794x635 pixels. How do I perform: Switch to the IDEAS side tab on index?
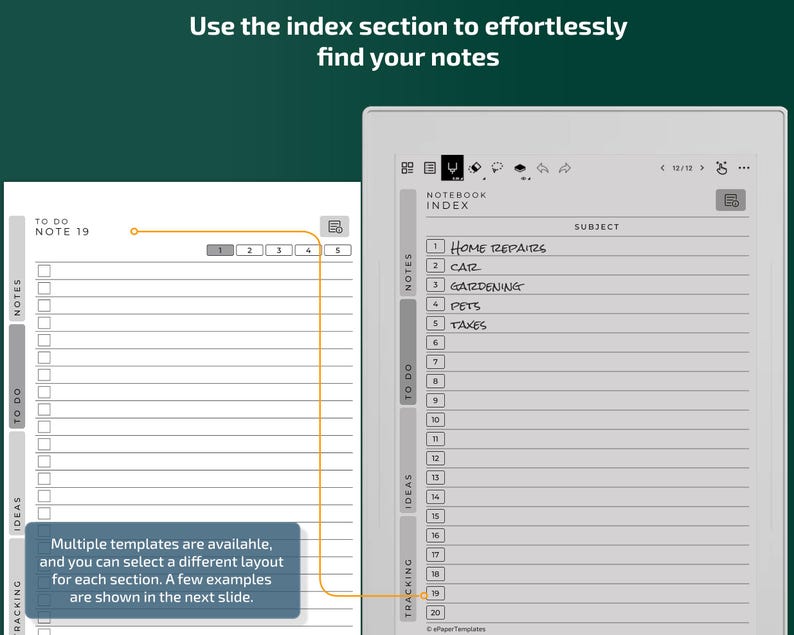(x=408, y=460)
